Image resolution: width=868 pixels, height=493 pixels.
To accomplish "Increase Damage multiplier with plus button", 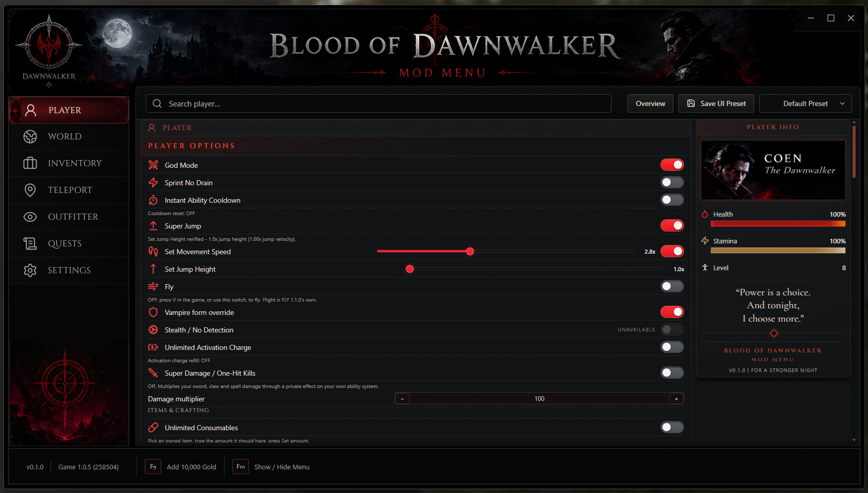I will [x=676, y=398].
